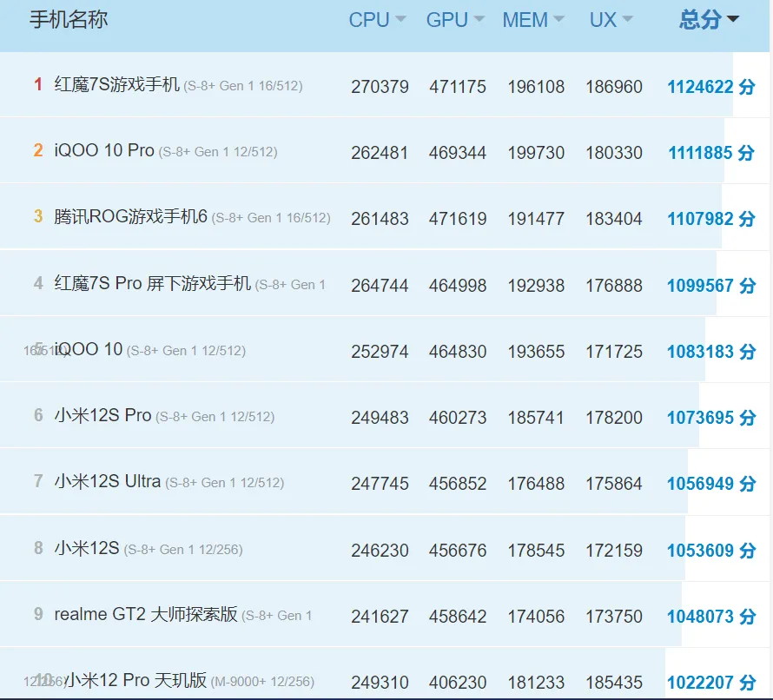The image size is (773, 700).
Task: Click total score 1056949 分
Action: tap(710, 484)
